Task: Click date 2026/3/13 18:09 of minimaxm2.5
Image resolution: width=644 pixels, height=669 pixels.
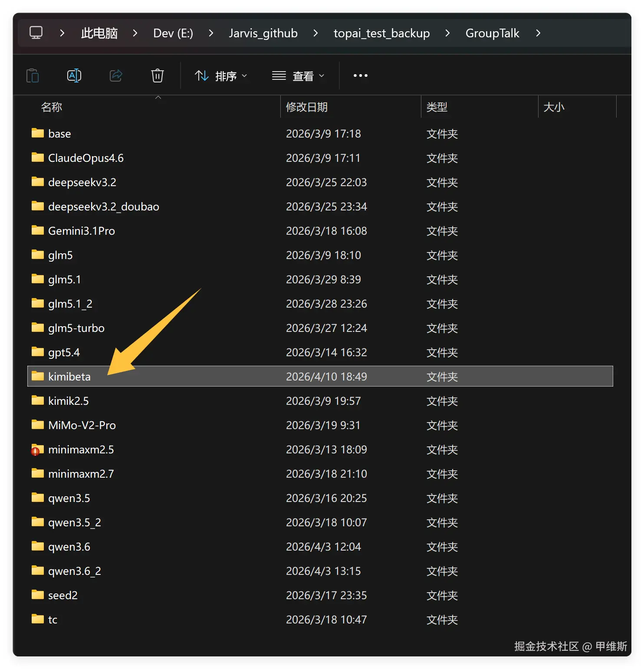Action: (326, 449)
